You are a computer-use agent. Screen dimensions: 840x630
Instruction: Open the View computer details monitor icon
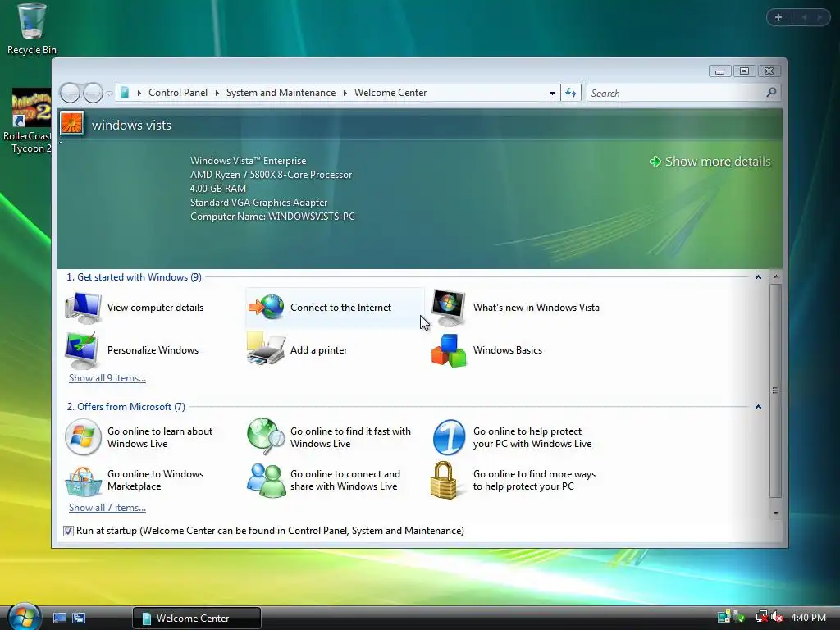(83, 308)
